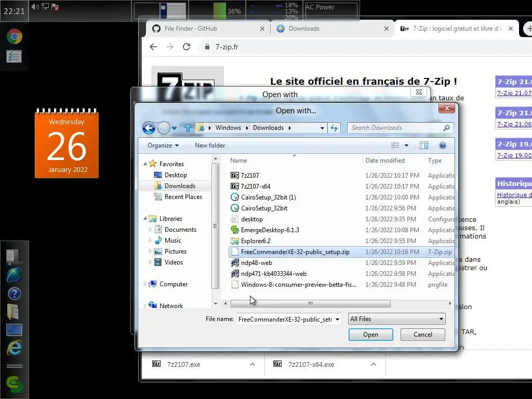Click the 7-zip.fr address bar

366,47
